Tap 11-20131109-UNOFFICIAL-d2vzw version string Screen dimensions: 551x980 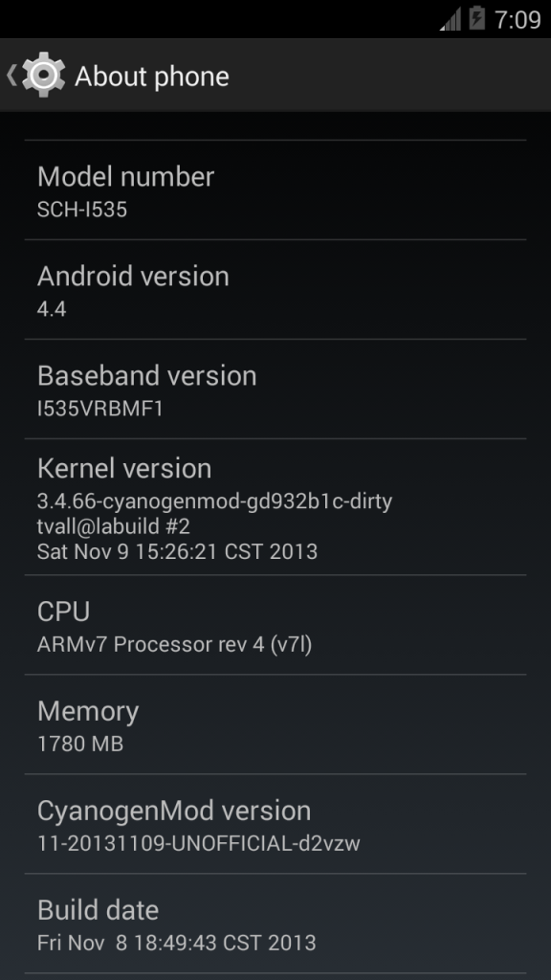(199, 843)
